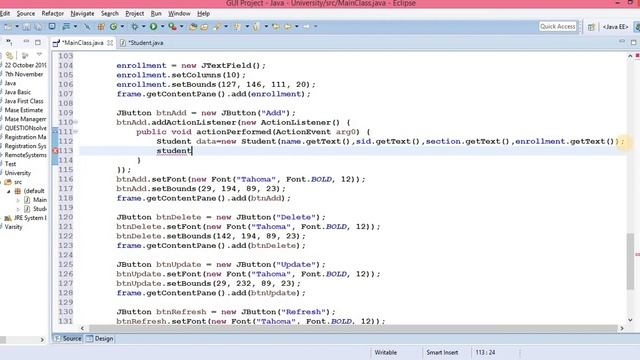Click the blue square toolbar icon beside Save All
Screen dimensions: 640x360
(x=52, y=27)
